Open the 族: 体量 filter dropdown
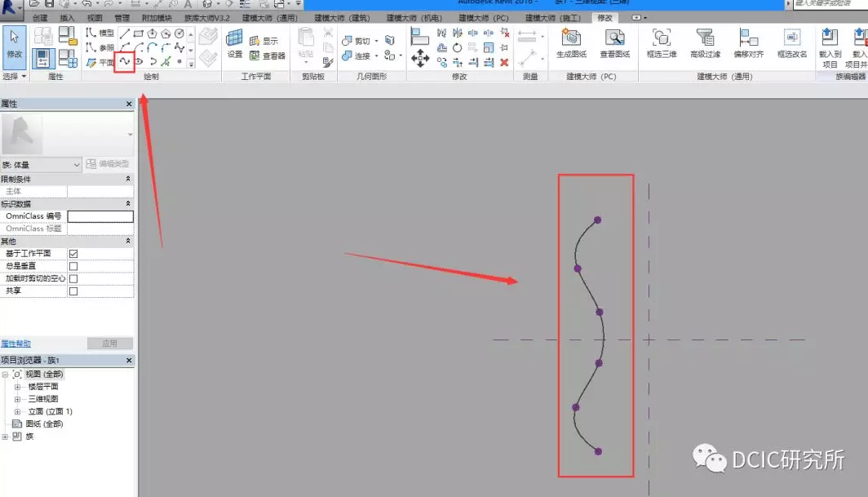 pyautogui.click(x=42, y=165)
